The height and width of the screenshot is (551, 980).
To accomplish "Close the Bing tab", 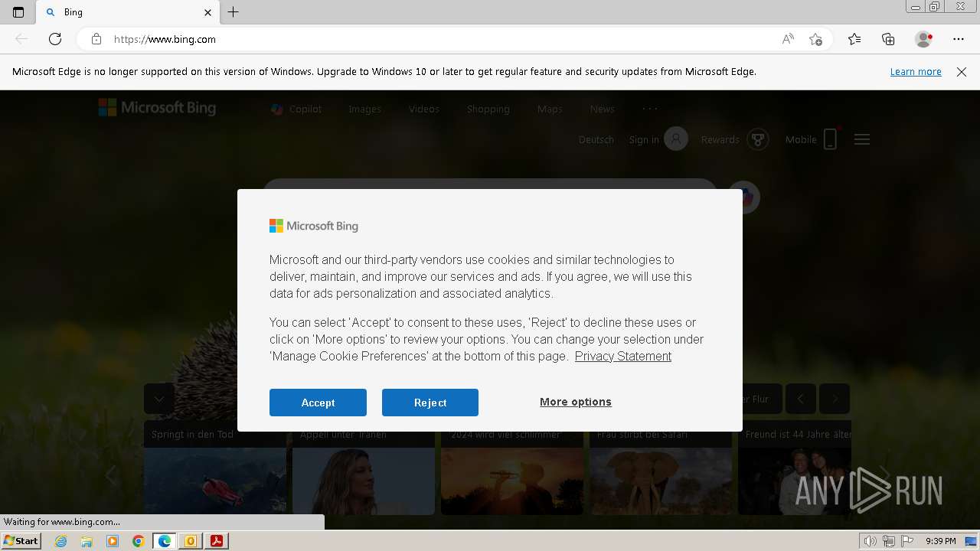I will tap(207, 12).
